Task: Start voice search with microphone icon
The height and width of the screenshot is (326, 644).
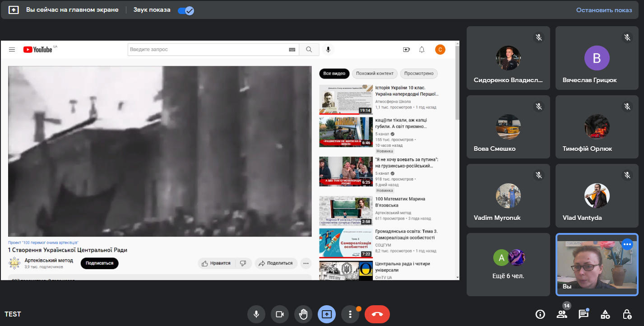Action: pyautogui.click(x=328, y=50)
